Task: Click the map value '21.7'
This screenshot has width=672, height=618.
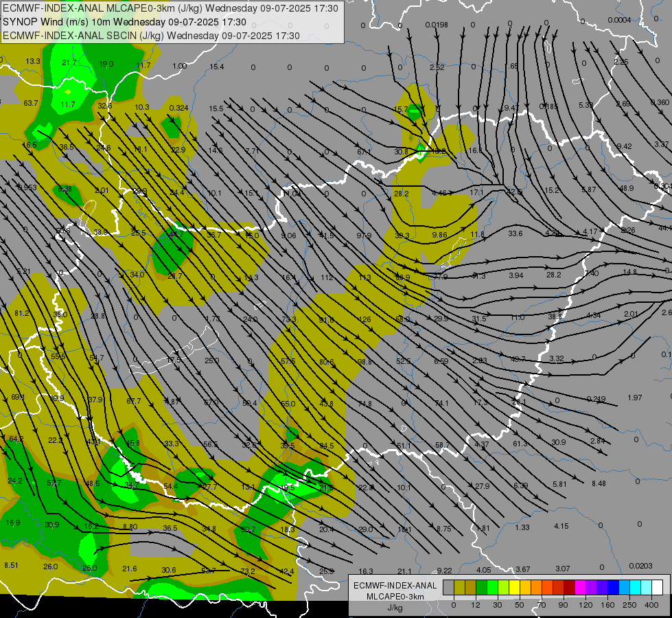Action: point(69,62)
